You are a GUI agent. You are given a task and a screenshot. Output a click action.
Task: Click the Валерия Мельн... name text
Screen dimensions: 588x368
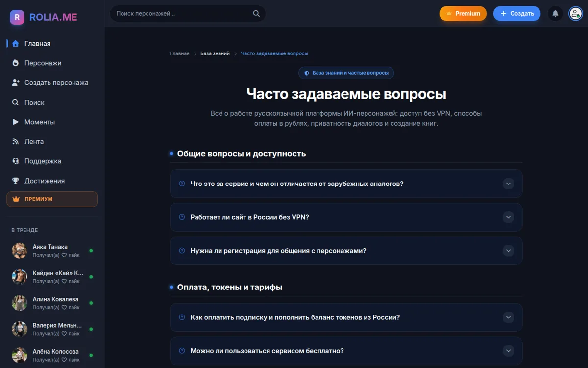click(57, 325)
